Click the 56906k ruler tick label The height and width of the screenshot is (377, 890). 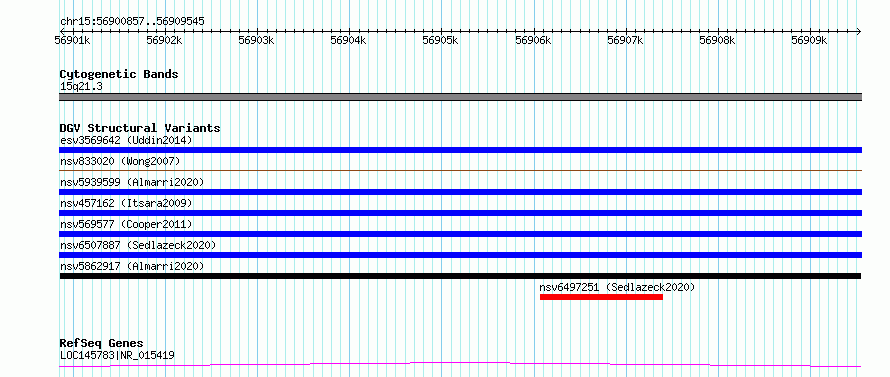(533, 40)
